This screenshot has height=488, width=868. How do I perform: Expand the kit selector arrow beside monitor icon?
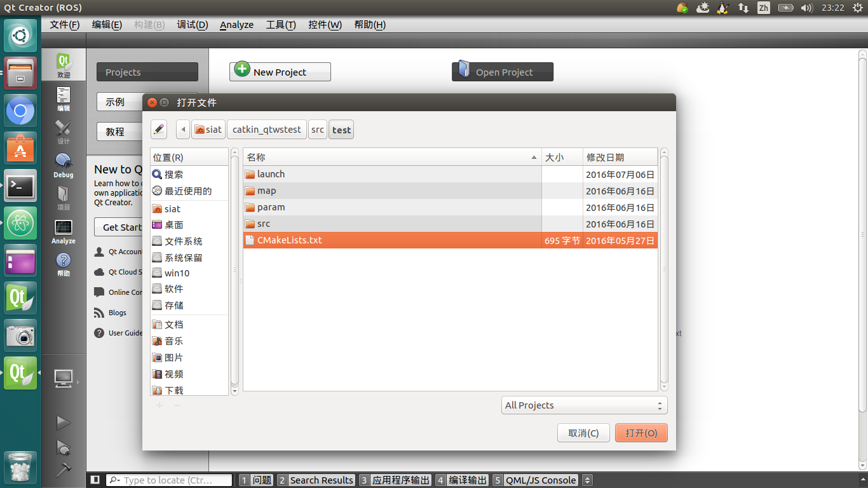pos(79,382)
